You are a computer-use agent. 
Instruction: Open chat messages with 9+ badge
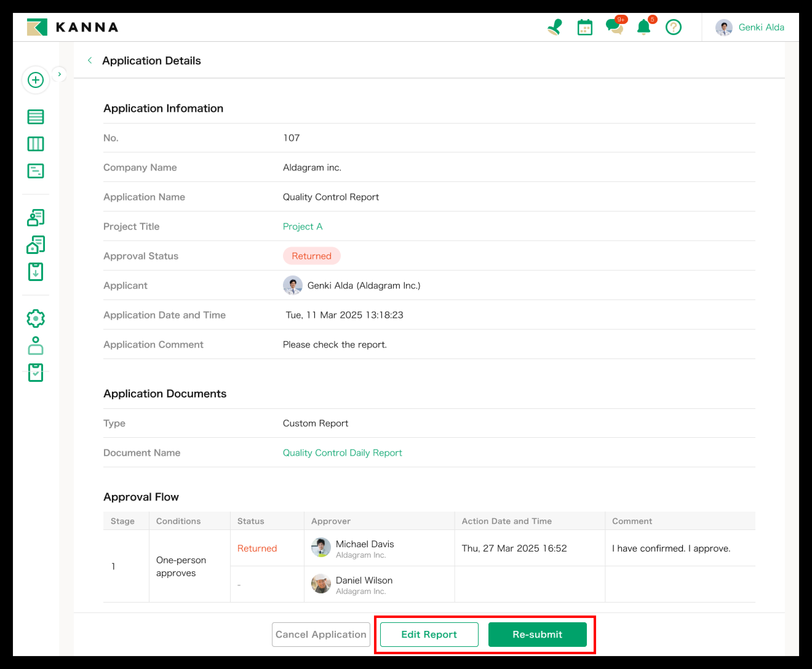tap(614, 27)
